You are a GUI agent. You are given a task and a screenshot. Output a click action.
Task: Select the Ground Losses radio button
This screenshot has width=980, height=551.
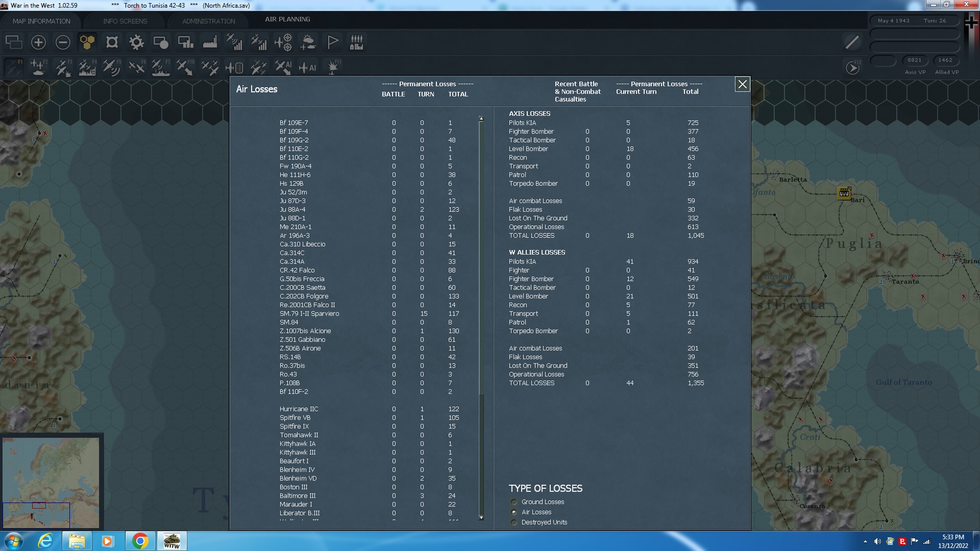click(x=514, y=502)
